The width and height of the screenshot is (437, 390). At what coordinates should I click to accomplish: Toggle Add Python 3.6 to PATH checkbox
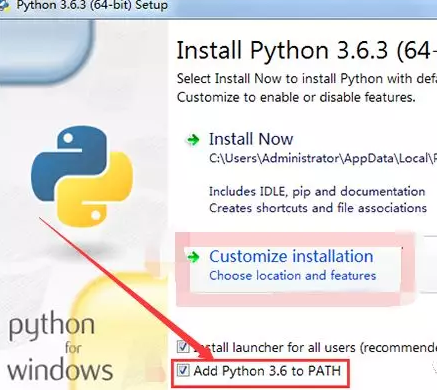[183, 370]
